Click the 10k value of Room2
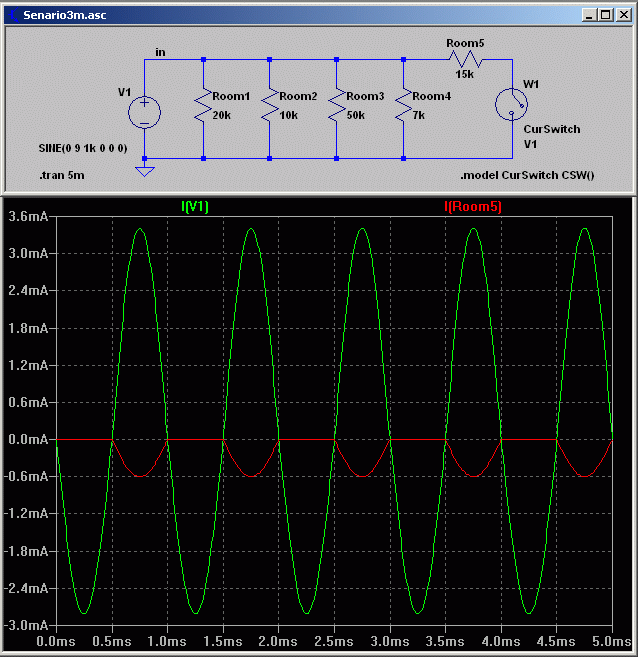This screenshot has height=657, width=638. pyautogui.click(x=288, y=115)
